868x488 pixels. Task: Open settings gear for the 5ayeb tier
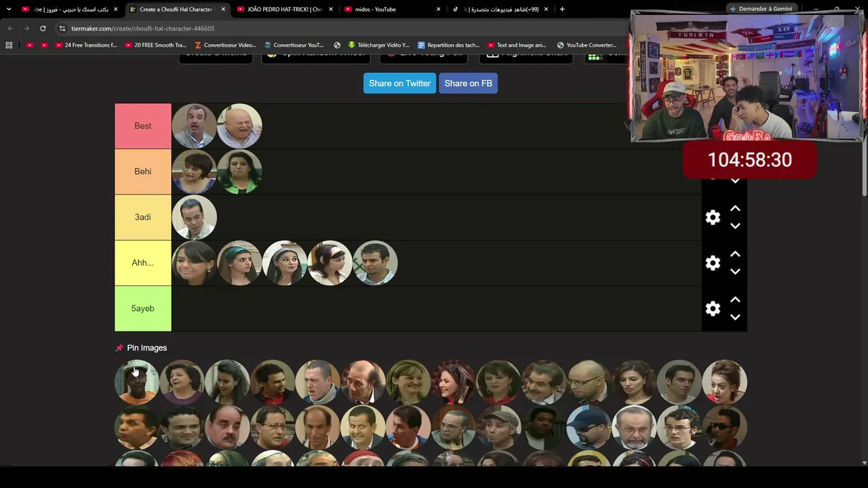click(x=713, y=308)
